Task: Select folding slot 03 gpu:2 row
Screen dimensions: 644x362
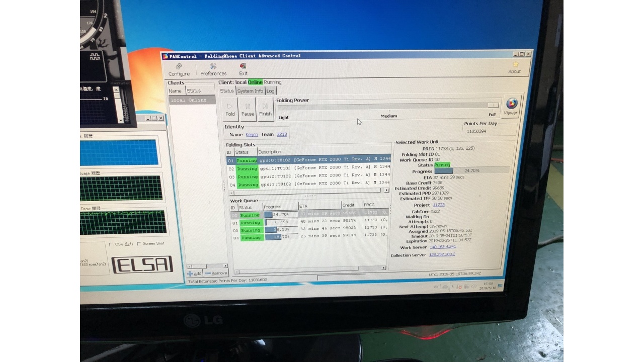Action: [308, 176]
